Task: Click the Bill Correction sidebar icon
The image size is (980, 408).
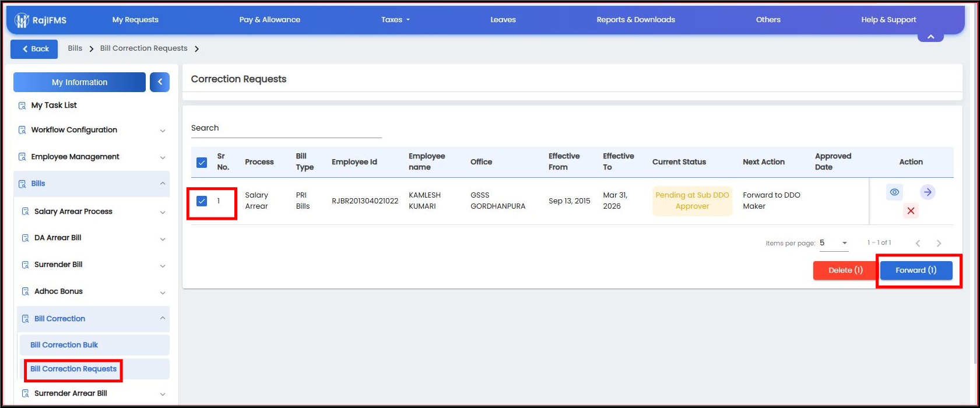Action: [x=25, y=319]
